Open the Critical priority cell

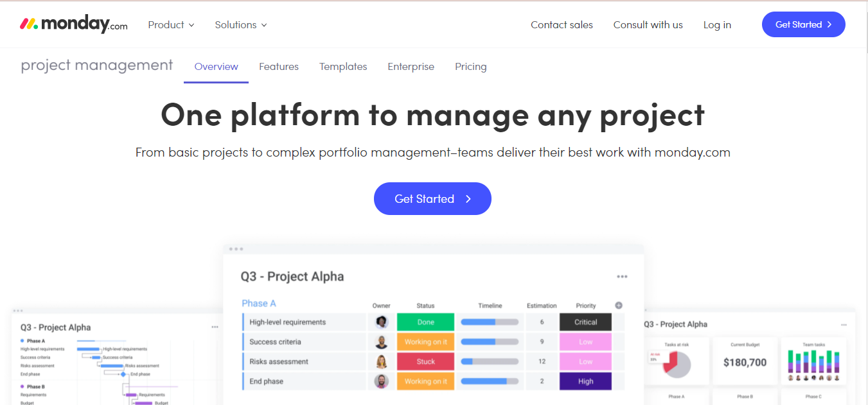click(585, 322)
